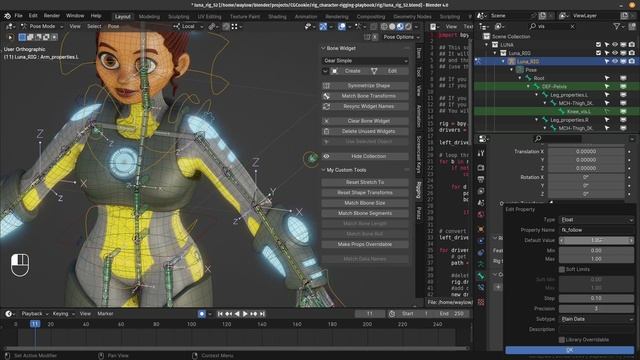
Task: Open the Pose Options popover
Action: pyautogui.click(x=401, y=37)
